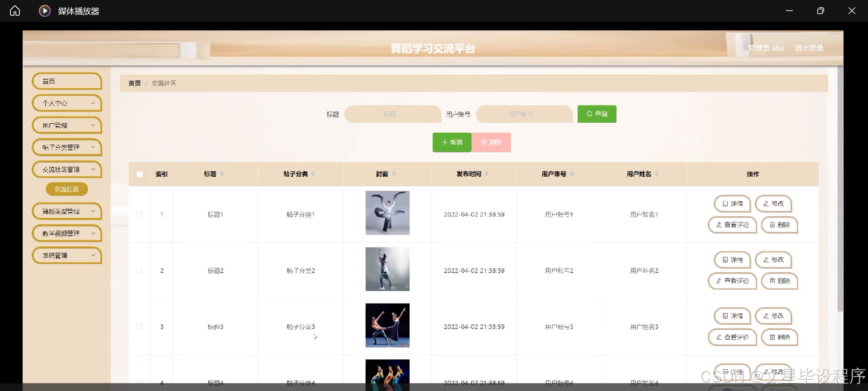Click 查看评论 for row 标题3
The height and width of the screenshot is (391, 868).
tap(732, 337)
